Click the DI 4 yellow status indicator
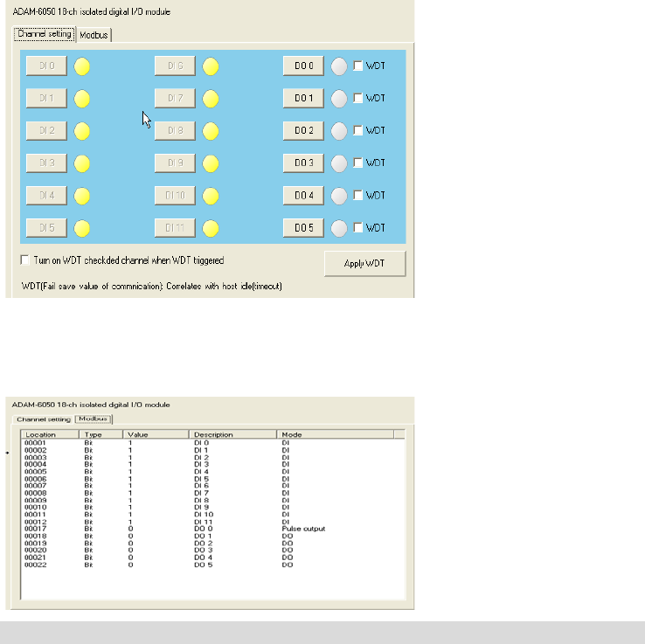 pyautogui.click(x=82, y=196)
